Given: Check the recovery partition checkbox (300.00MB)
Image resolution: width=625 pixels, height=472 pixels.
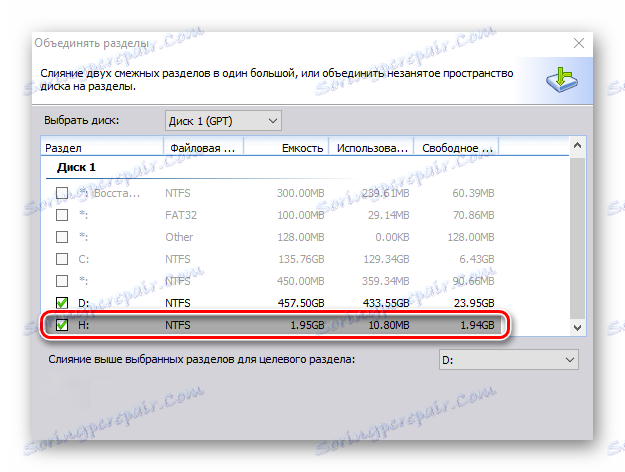Looking at the screenshot, I should 62,193.
